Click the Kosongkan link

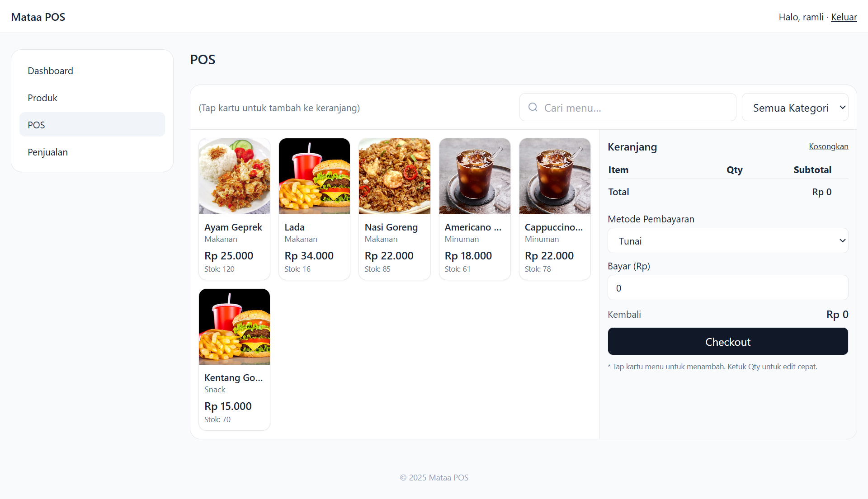[828, 146]
